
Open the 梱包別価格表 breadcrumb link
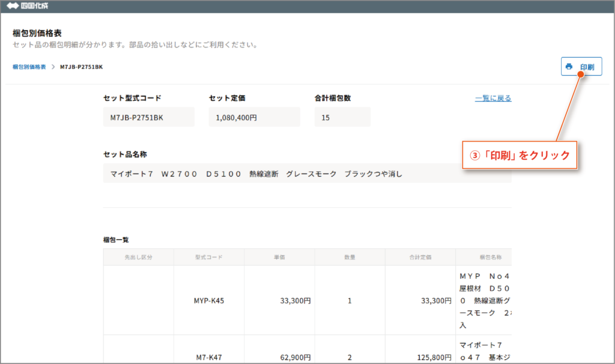[x=29, y=67]
